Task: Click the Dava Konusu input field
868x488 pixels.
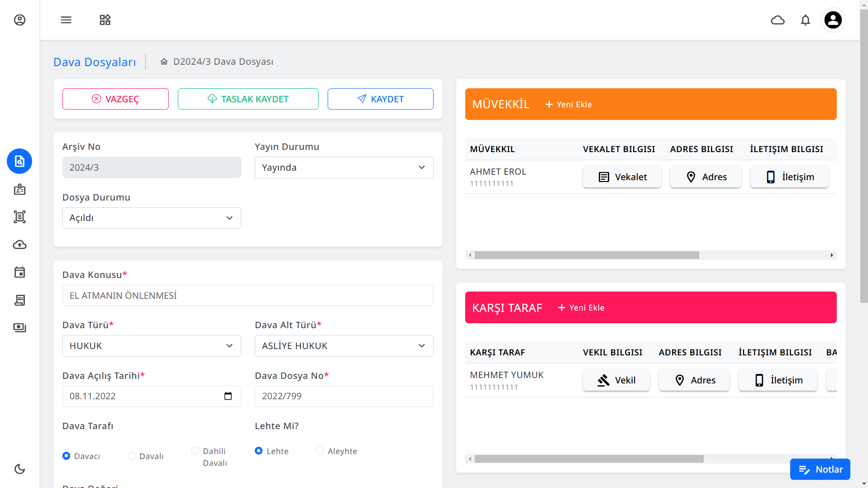Action: click(x=248, y=296)
